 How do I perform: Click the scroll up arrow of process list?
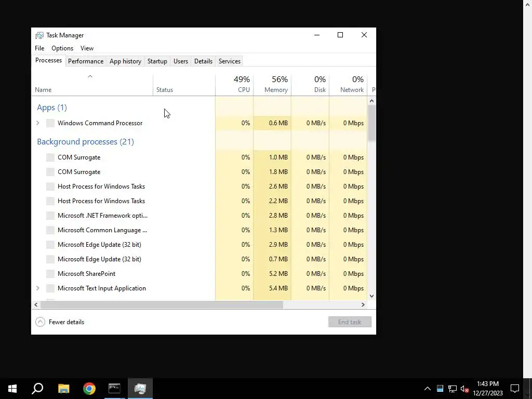coord(371,101)
